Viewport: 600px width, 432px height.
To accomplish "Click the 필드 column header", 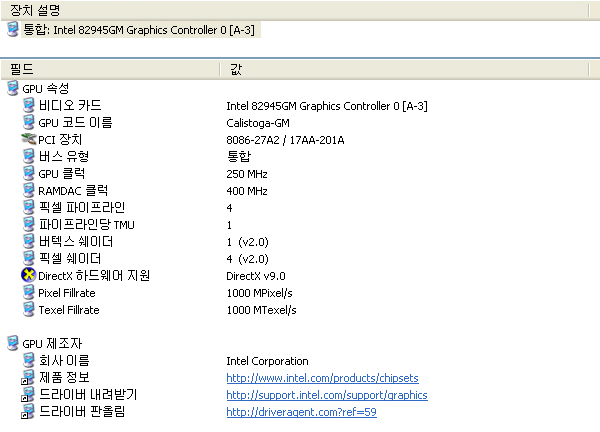I will click(x=110, y=69).
